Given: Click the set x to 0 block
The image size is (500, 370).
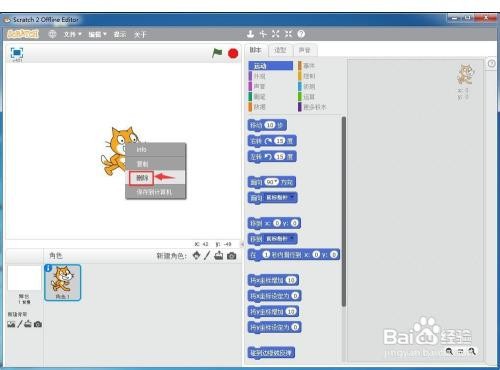Looking at the screenshot, I should 275,296.
